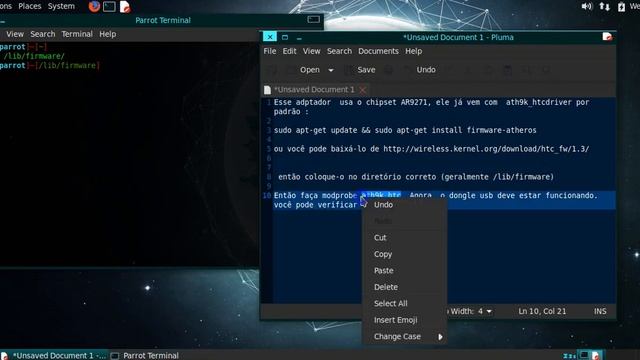Select the Unsaved Document 1 tab
640x360 pixels.
coord(314,89)
